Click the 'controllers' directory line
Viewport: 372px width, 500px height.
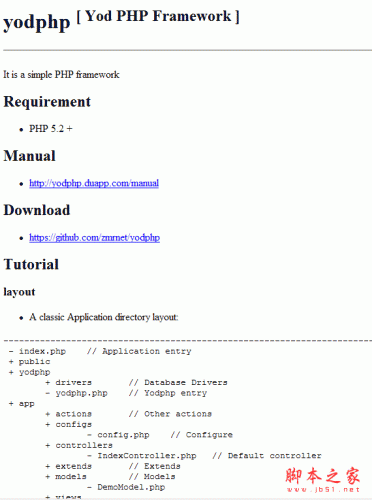(x=84, y=445)
